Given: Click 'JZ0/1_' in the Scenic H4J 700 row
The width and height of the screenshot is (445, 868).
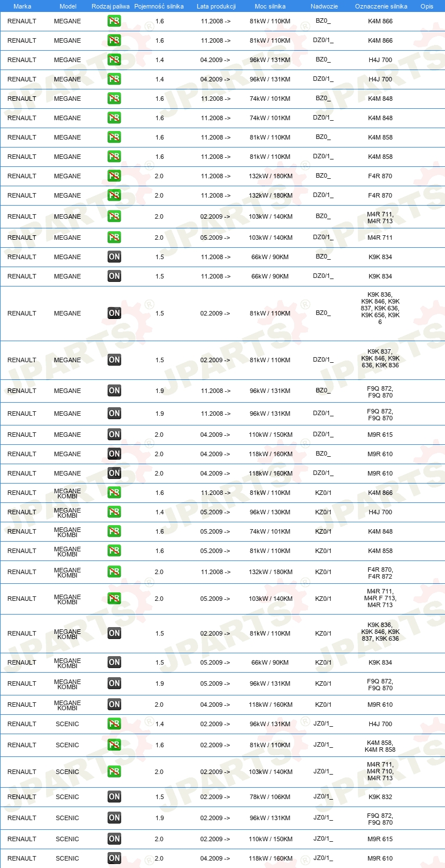Looking at the screenshot, I should pyautogui.click(x=323, y=724).
